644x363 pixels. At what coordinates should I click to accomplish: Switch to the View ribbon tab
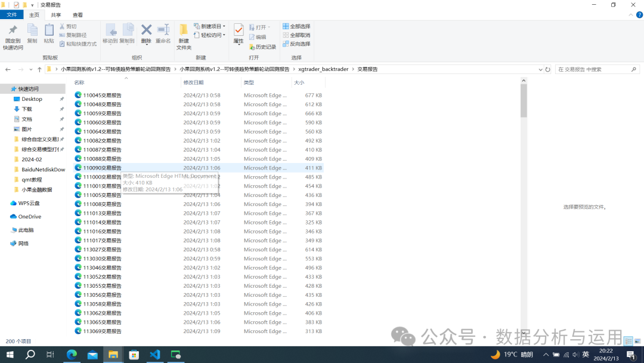coord(78,15)
